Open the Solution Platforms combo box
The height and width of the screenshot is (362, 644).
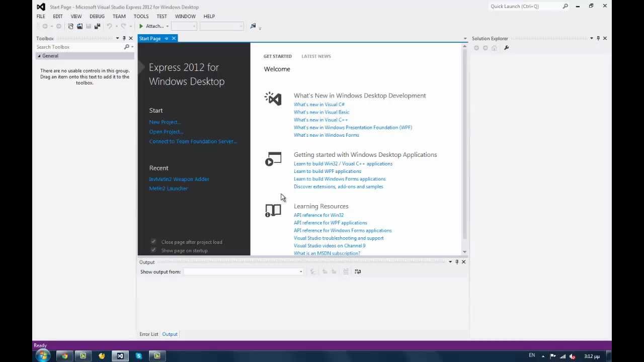click(221, 26)
